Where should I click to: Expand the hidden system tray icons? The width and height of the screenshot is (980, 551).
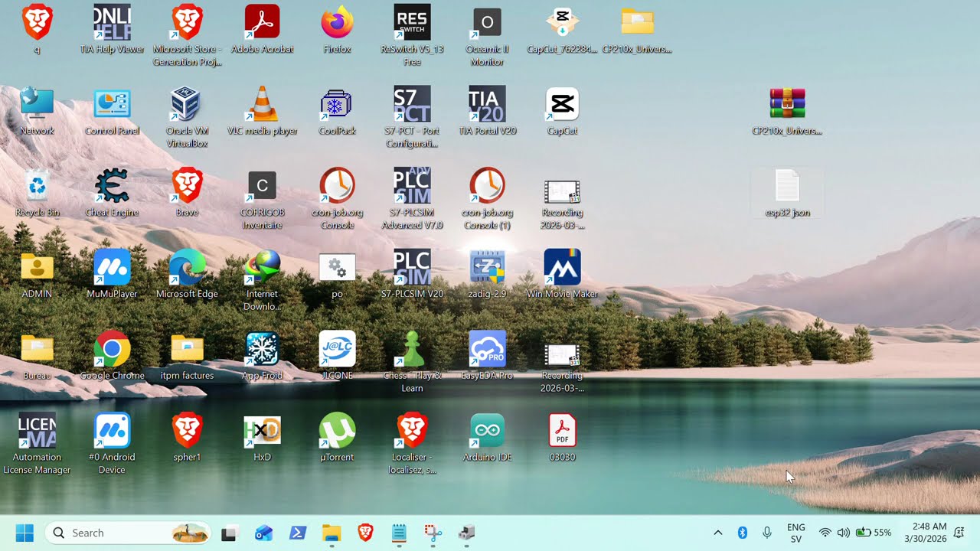[717, 533]
